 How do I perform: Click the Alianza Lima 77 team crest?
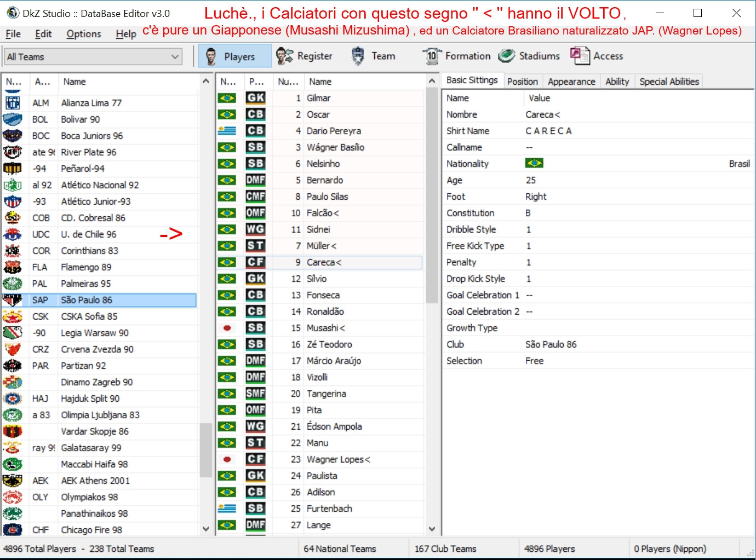13,103
